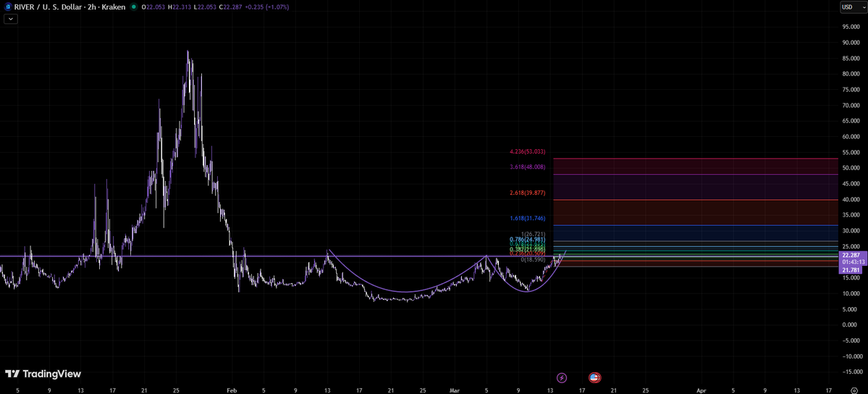Viewport: 868px width, 394px height.
Task: Click the L22.053 low price value
Action: [206, 7]
